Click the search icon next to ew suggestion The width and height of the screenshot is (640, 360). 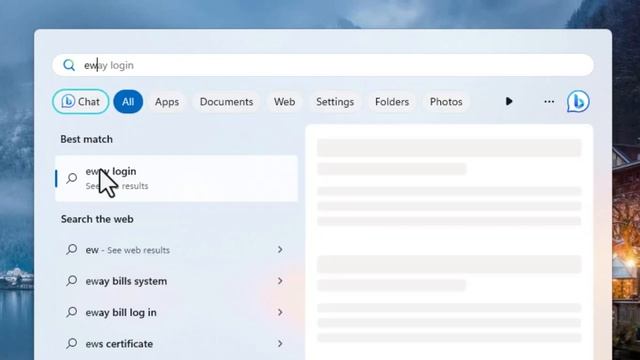click(72, 249)
